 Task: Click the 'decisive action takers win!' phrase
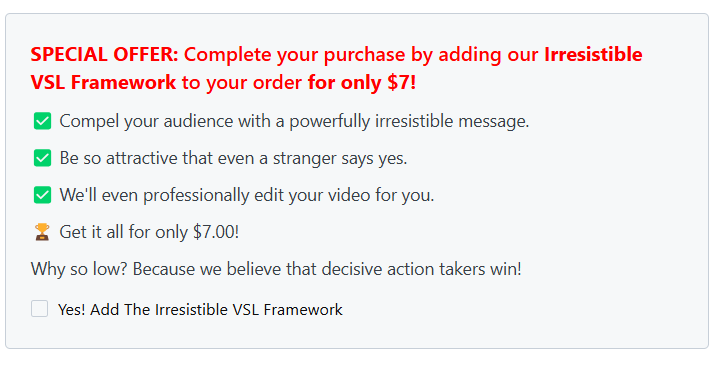[x=421, y=269]
